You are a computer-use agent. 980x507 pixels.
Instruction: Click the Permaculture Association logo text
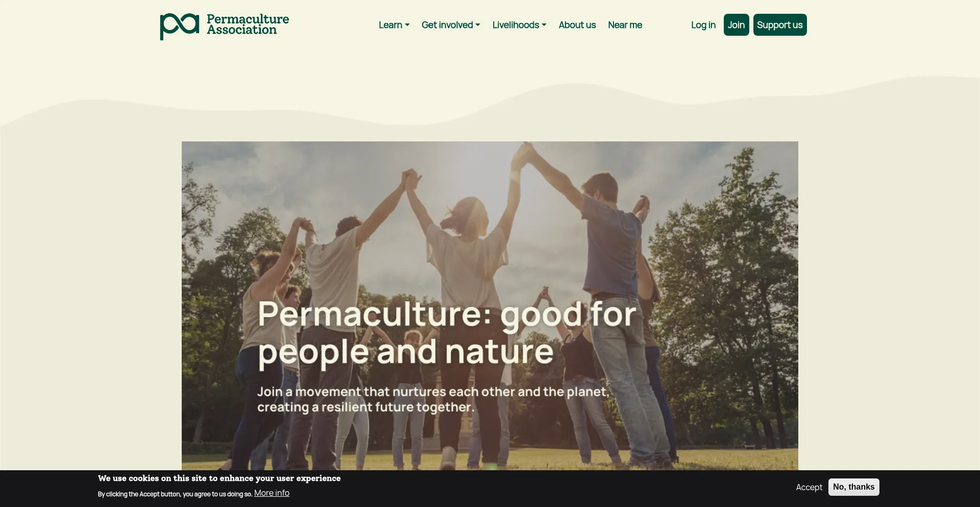tap(248, 25)
